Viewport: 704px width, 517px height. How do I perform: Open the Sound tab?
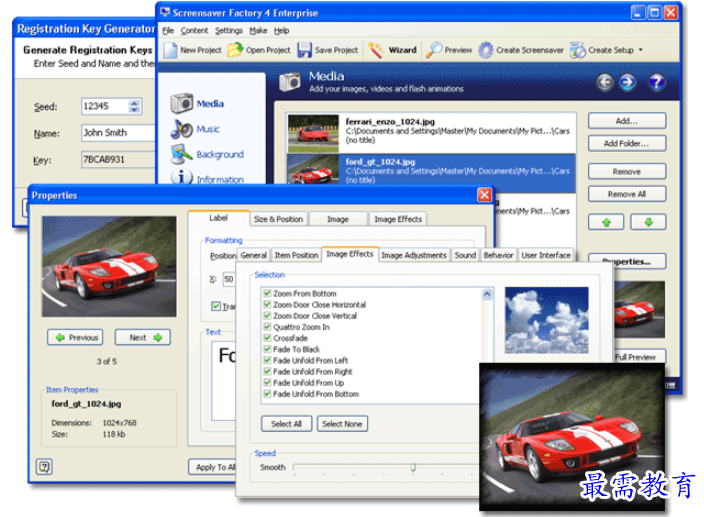click(465, 255)
